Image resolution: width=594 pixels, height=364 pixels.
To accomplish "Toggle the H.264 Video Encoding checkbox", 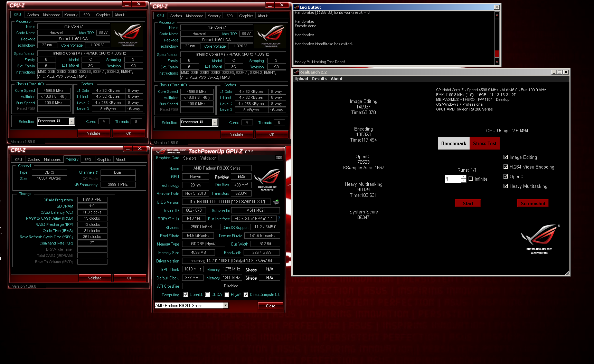I will pos(506,167).
